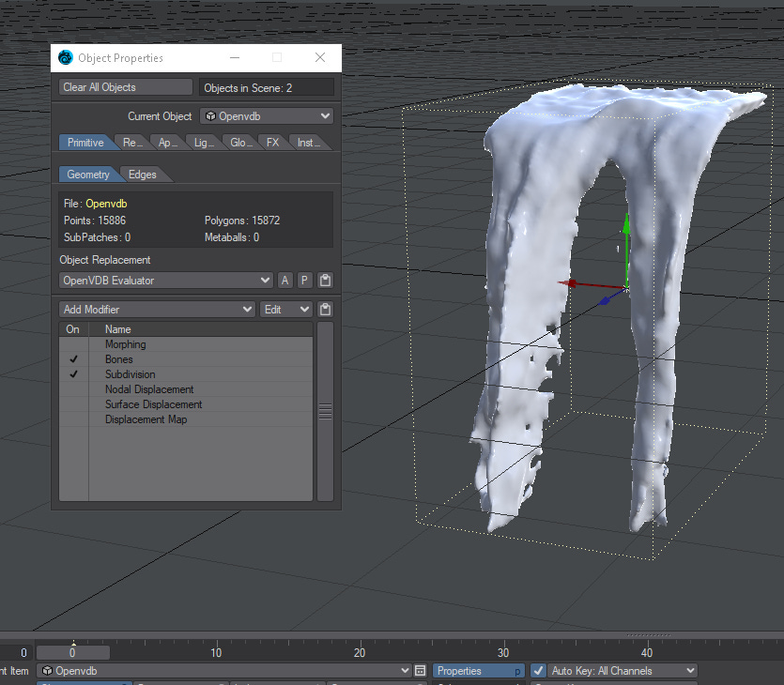Screen dimensions: 784x685
Task: Click paste icon next to modifier Edit dropdown
Action: coord(325,310)
